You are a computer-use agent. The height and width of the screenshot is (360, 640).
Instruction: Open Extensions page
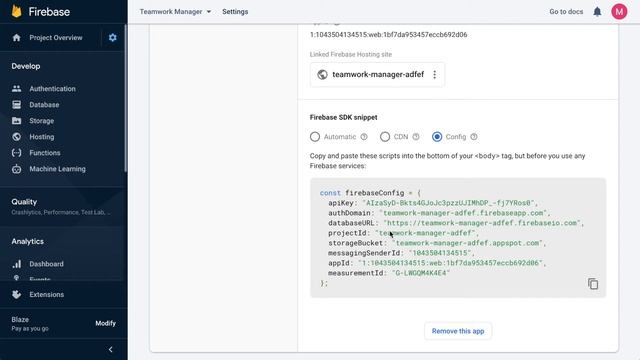click(47, 294)
